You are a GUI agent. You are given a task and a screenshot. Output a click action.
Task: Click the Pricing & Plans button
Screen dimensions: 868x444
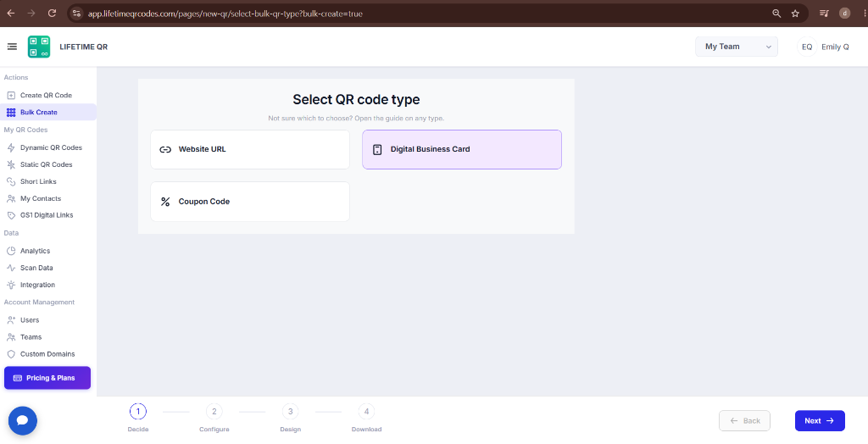tap(47, 378)
